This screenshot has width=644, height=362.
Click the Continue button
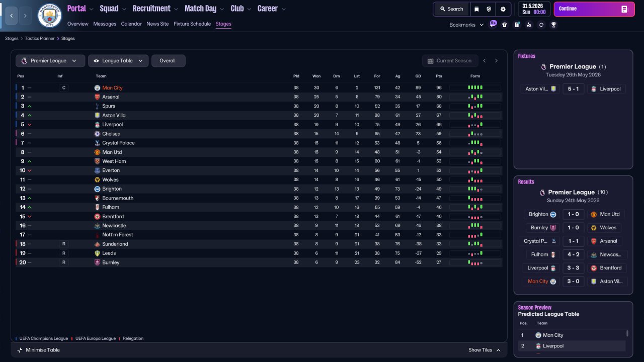click(594, 9)
